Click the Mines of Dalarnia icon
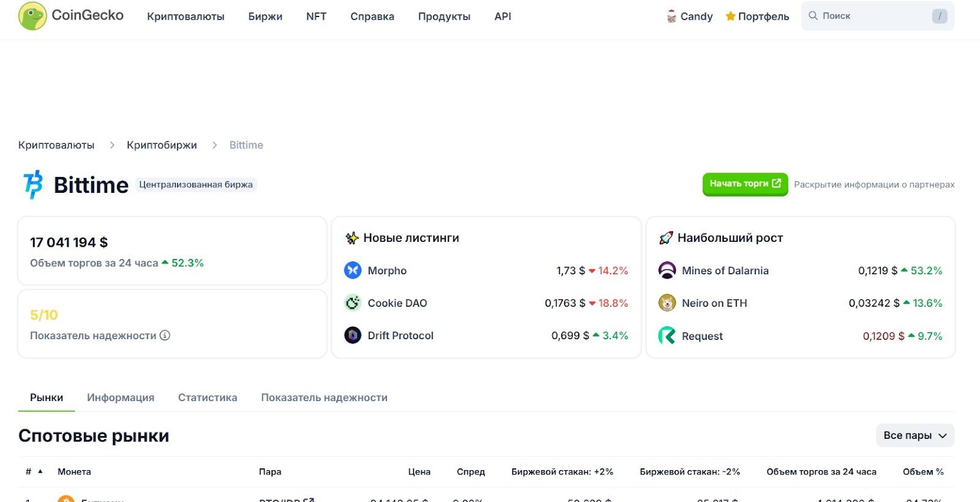This screenshot has height=502, width=980. 666,271
